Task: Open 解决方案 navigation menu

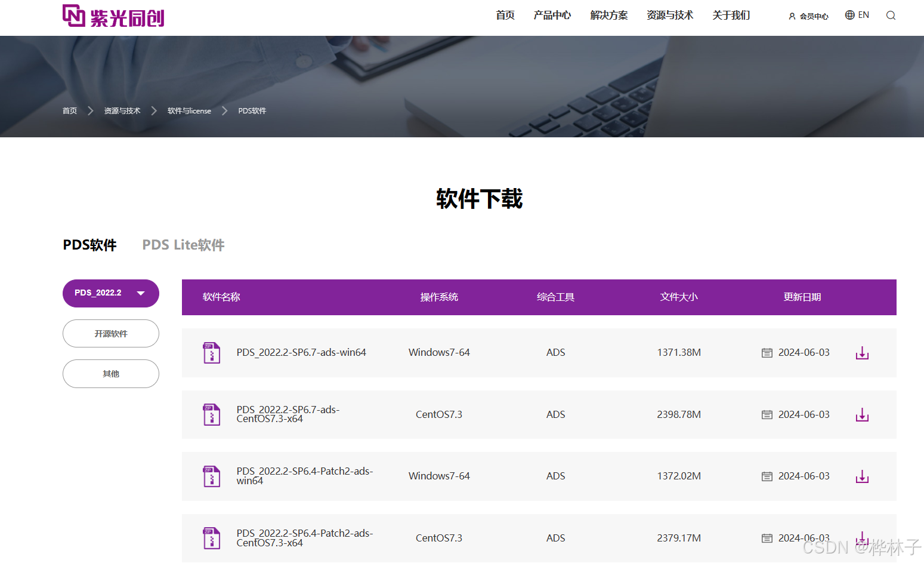Action: [x=609, y=15]
